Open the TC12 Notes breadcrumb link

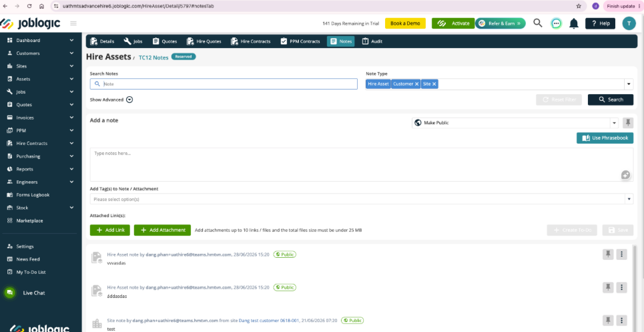pyautogui.click(x=153, y=58)
